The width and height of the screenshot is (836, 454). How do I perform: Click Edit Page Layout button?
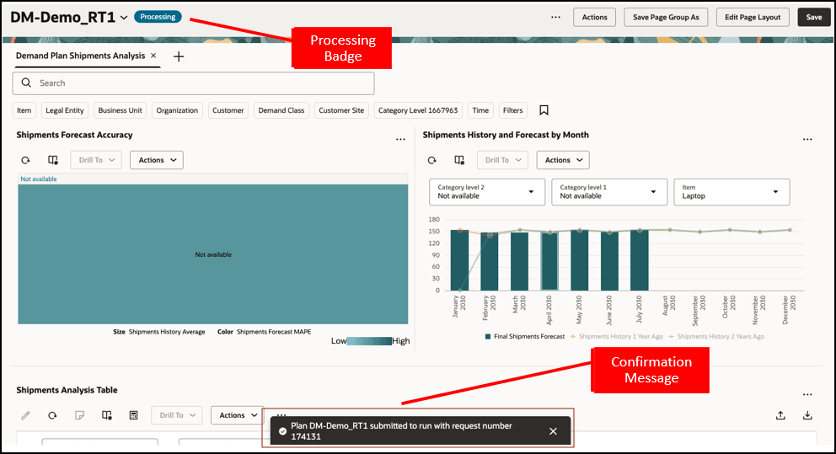pyautogui.click(x=752, y=17)
